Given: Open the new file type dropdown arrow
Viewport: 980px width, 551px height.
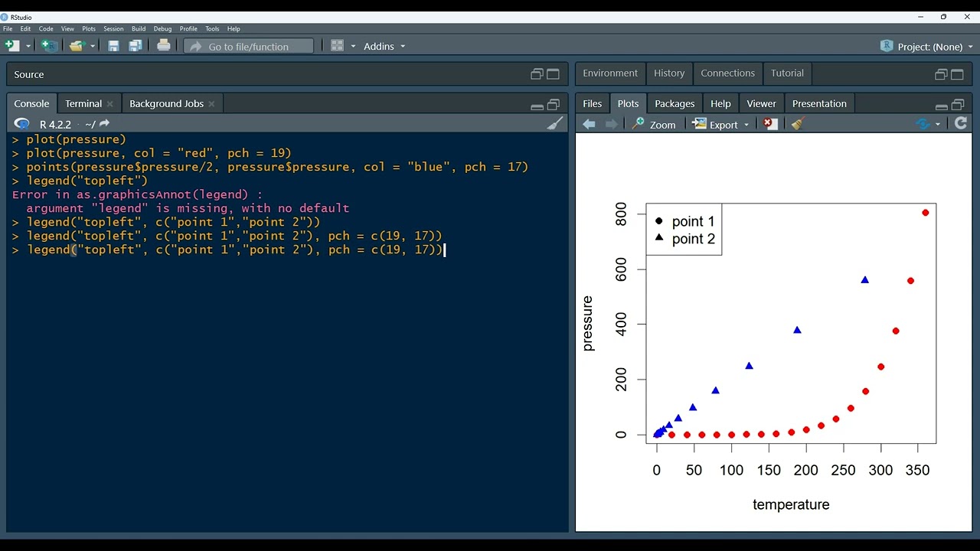Looking at the screenshot, I should pyautogui.click(x=28, y=47).
